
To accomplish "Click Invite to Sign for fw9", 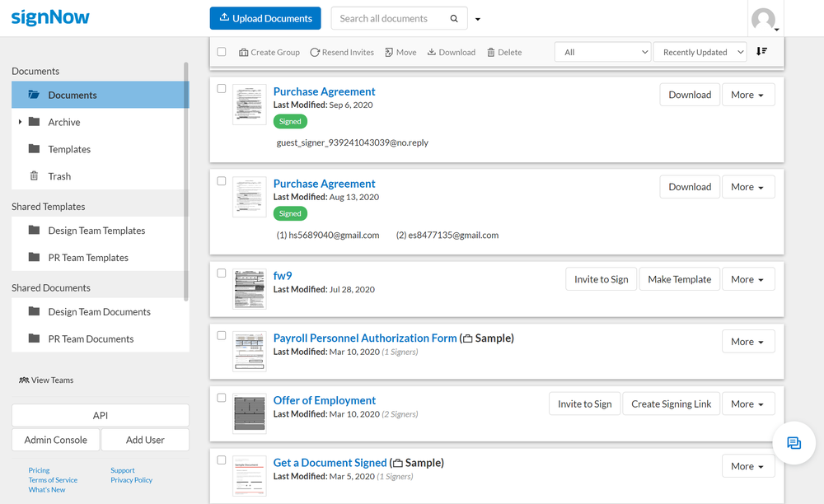I will tap(602, 279).
